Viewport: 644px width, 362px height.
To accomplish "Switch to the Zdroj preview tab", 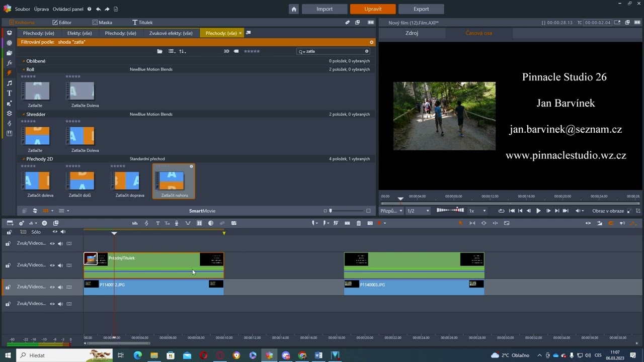I will [412, 33].
